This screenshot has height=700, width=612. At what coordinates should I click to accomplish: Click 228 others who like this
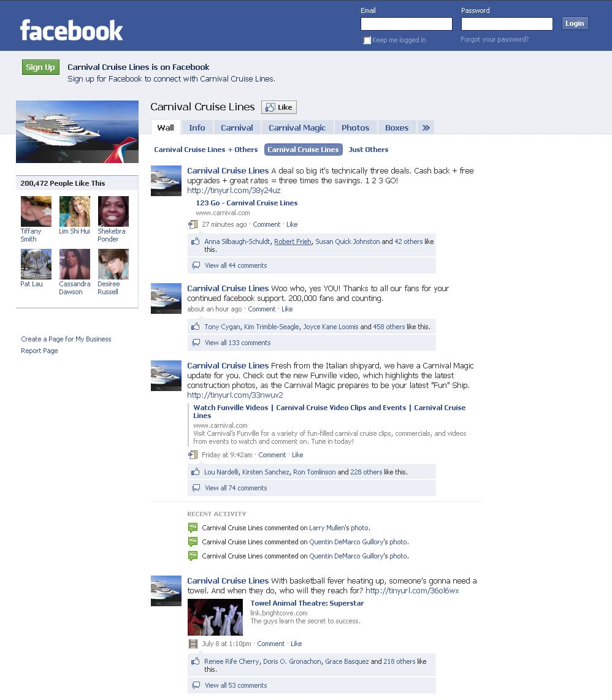366,472
